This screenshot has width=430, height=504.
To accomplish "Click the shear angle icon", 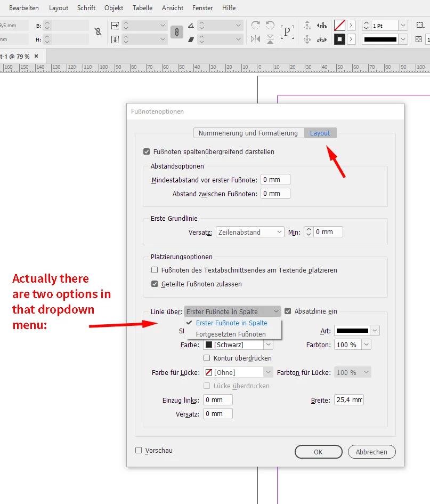I will coord(191,39).
